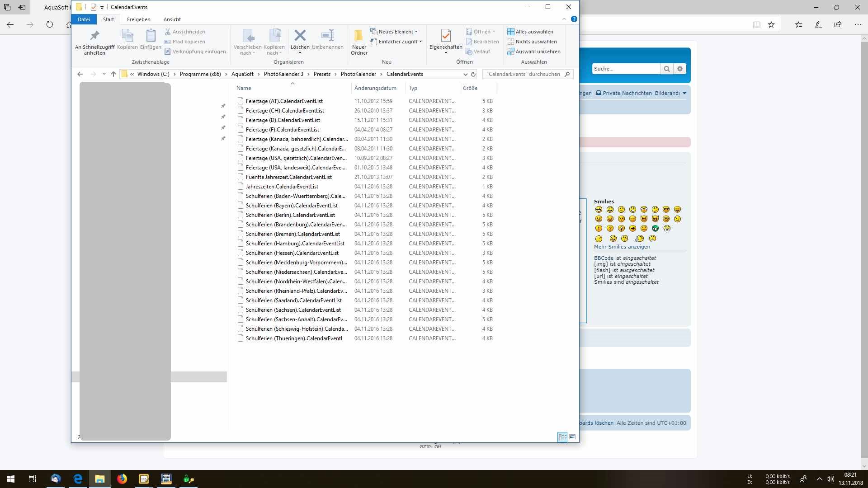The height and width of the screenshot is (488, 868).
Task: Create a new folder with Neuer Ordner
Action: tap(359, 42)
